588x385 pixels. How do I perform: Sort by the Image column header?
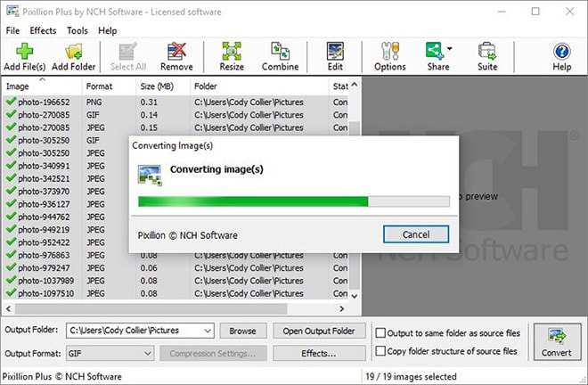point(42,86)
